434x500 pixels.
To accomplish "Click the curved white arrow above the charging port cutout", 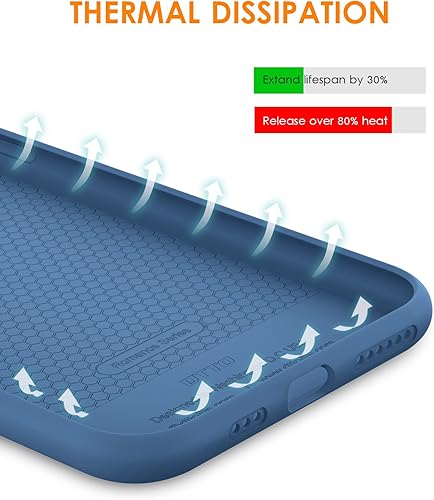I will coord(300,342).
